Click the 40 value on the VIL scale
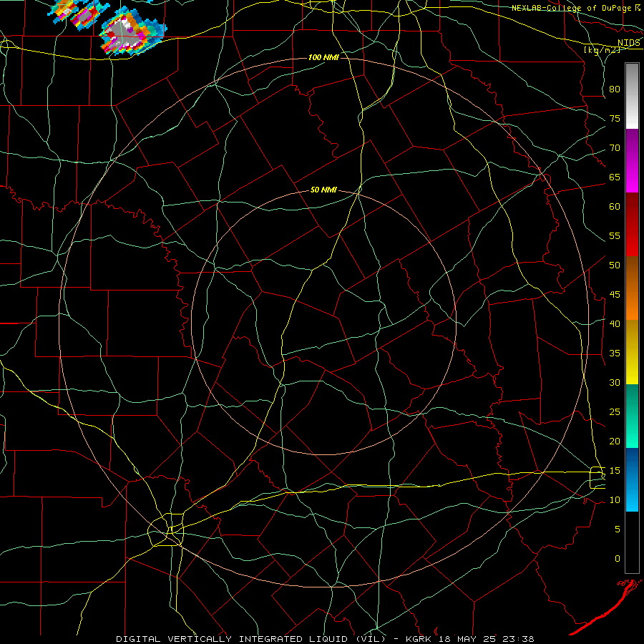Screen dimensions: 644x644 tap(615, 323)
